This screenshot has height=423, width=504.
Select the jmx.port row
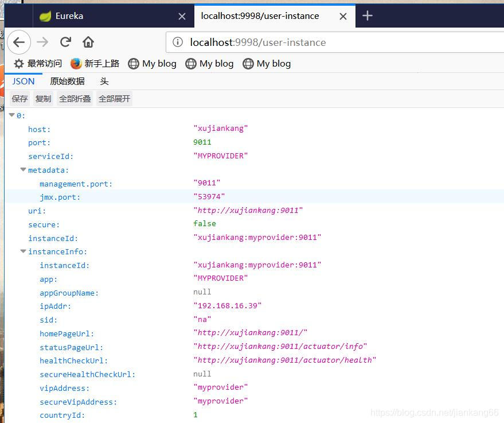254,196
